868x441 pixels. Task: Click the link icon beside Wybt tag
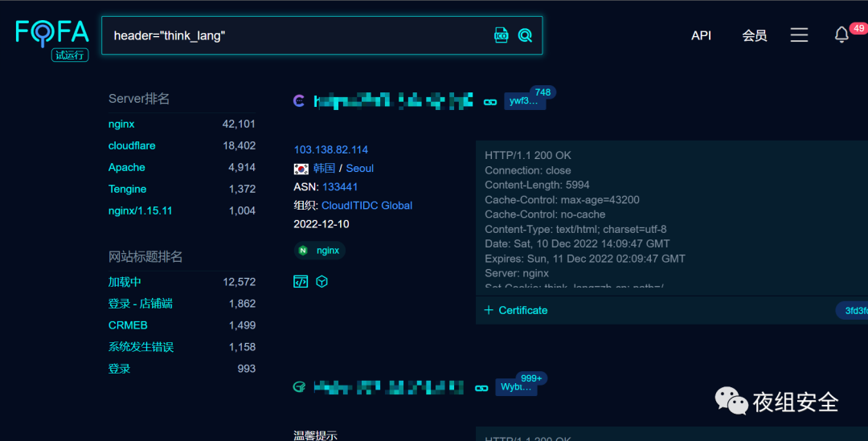point(481,388)
